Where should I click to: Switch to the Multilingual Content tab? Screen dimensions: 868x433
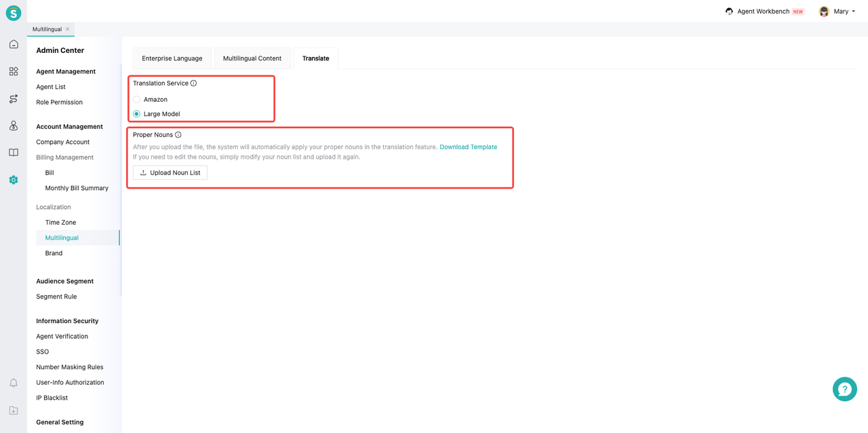click(x=252, y=58)
